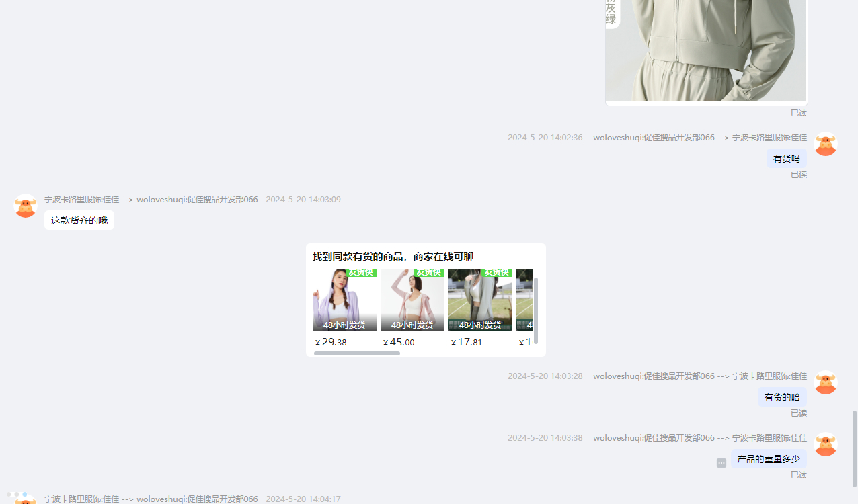Open the green jacket product priced ¥17.81
The width and height of the screenshot is (858, 504).
pyautogui.click(x=480, y=300)
